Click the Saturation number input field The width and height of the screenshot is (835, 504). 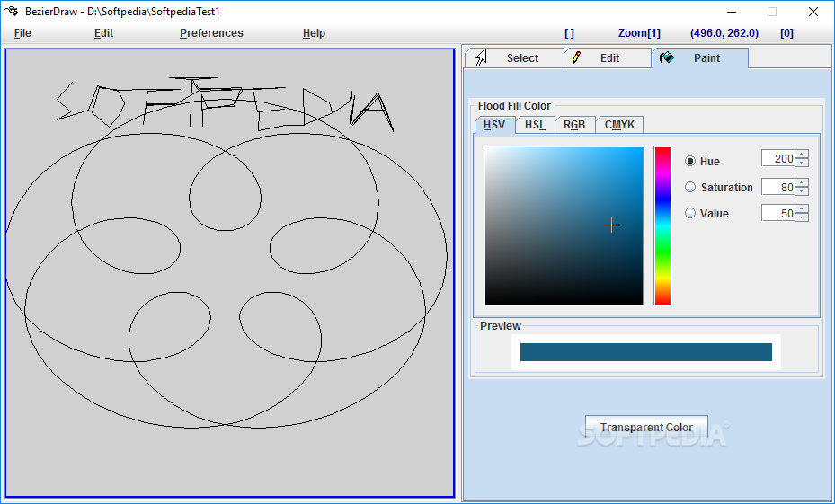click(778, 187)
